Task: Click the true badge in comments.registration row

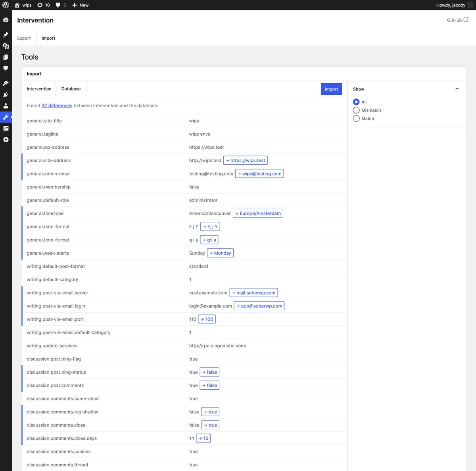Action: tap(210, 412)
